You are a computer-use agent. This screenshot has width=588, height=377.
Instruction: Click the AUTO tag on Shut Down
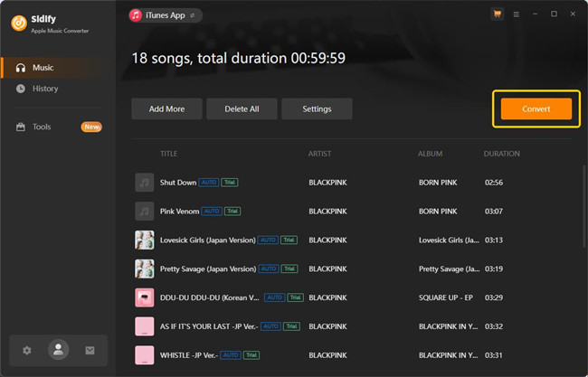coord(209,183)
